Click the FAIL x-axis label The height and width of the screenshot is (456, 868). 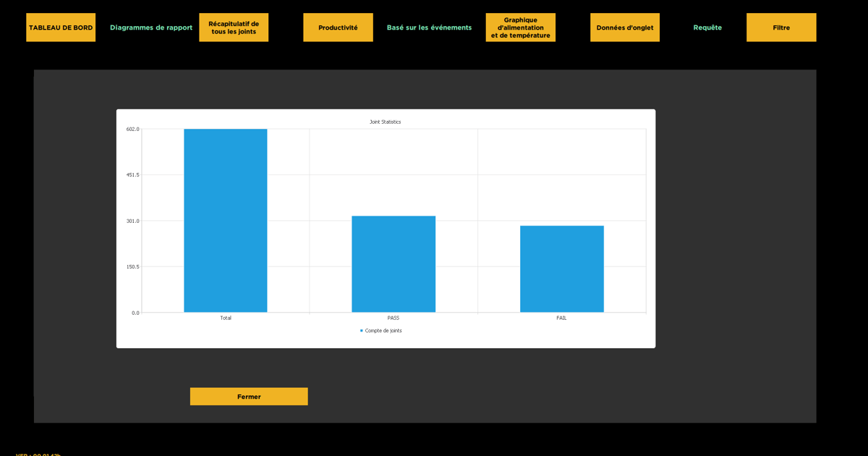point(561,318)
